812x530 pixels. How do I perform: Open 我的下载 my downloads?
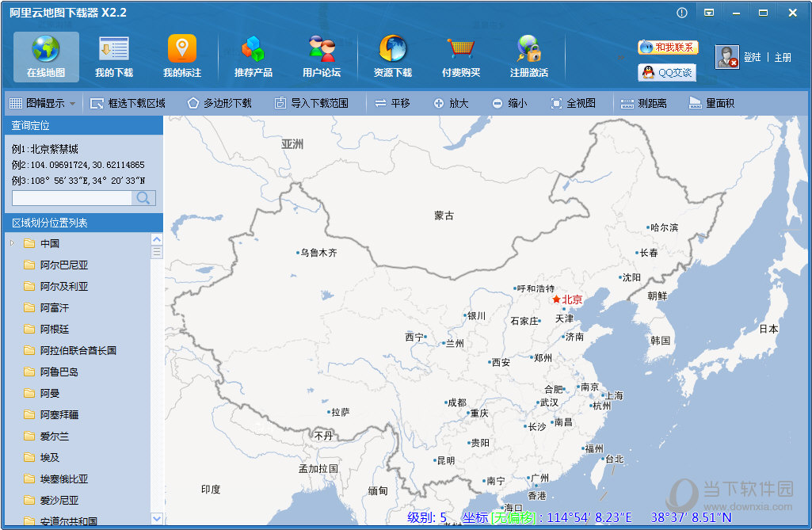click(x=114, y=57)
